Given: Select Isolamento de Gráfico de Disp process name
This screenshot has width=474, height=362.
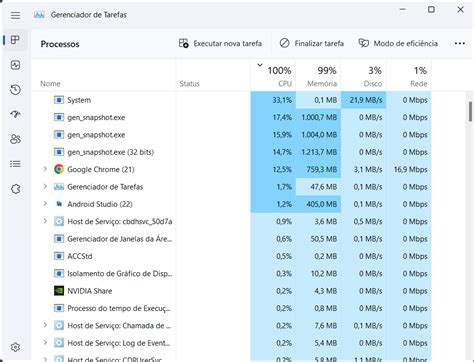Looking at the screenshot, I should pos(120,273).
